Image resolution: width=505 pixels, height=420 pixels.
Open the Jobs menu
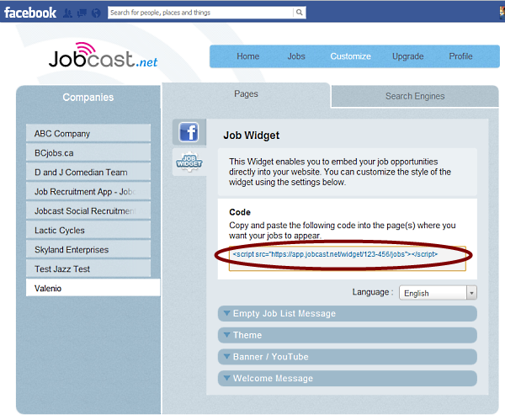coord(296,56)
